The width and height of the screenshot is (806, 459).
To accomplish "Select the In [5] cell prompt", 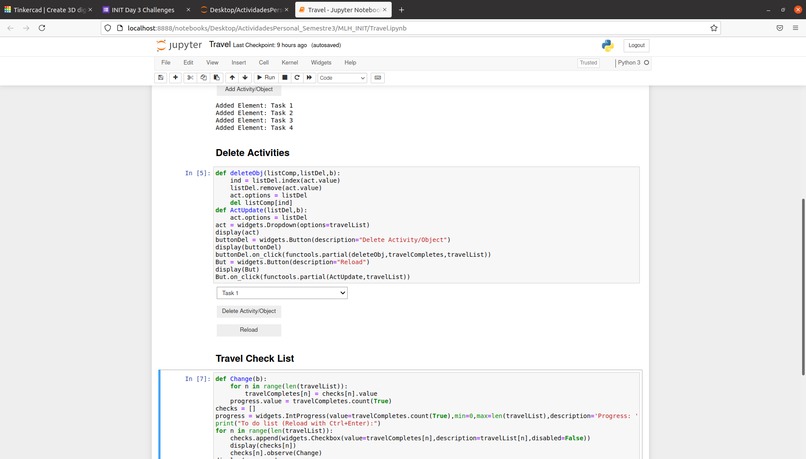I will pos(197,173).
